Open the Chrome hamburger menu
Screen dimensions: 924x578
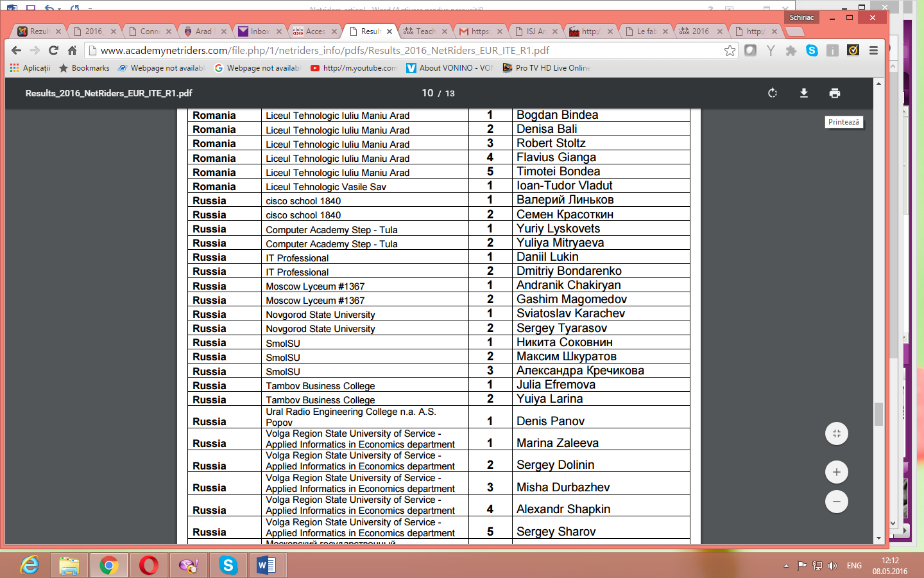873,51
